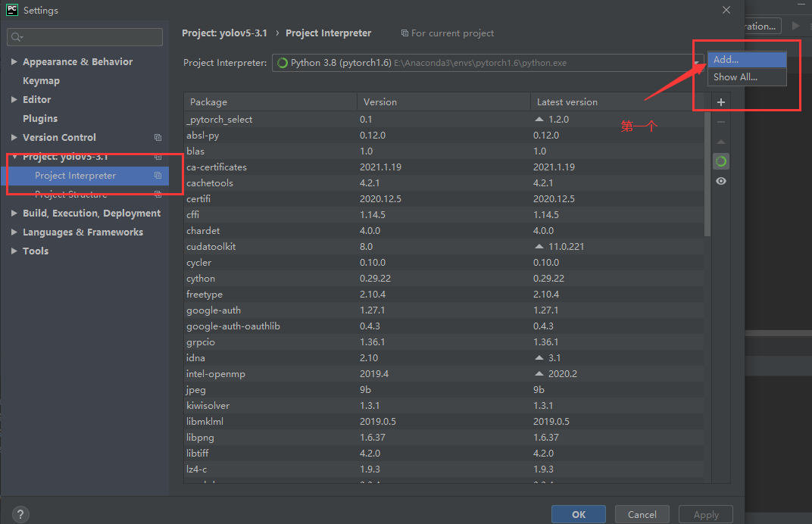
Task: Select the kiwisolver package row
Action: click(x=444, y=405)
